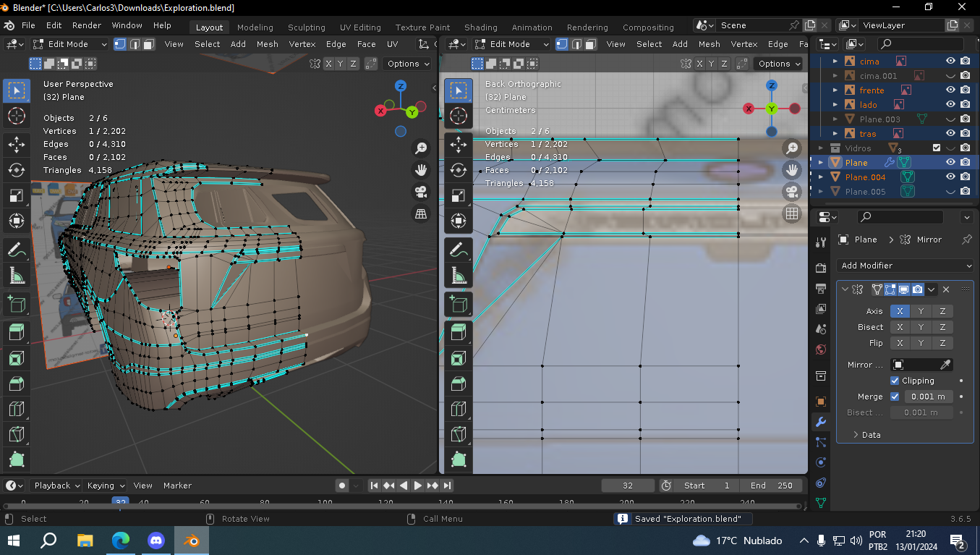Click the zoom magnifier in left viewport

coord(421,148)
